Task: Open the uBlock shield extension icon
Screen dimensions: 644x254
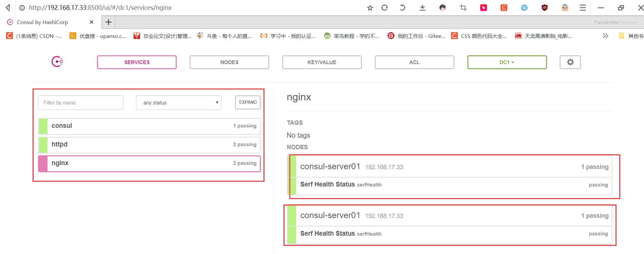Action: [545, 7]
